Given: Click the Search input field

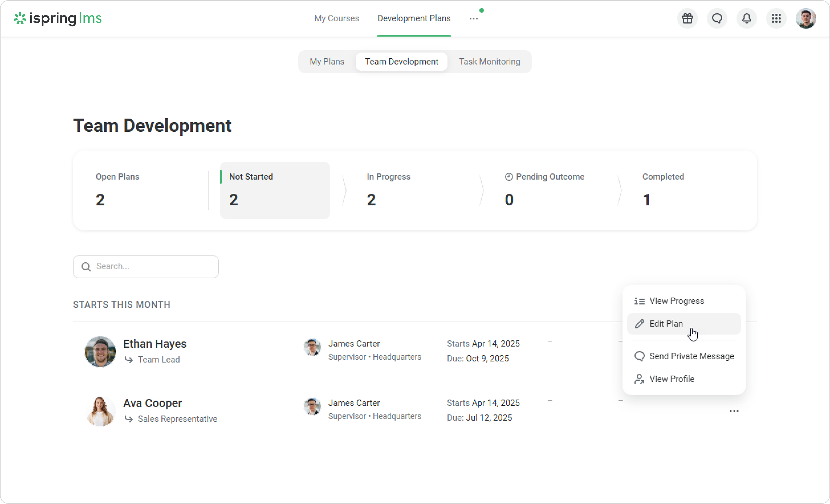Looking at the screenshot, I should (155, 267).
